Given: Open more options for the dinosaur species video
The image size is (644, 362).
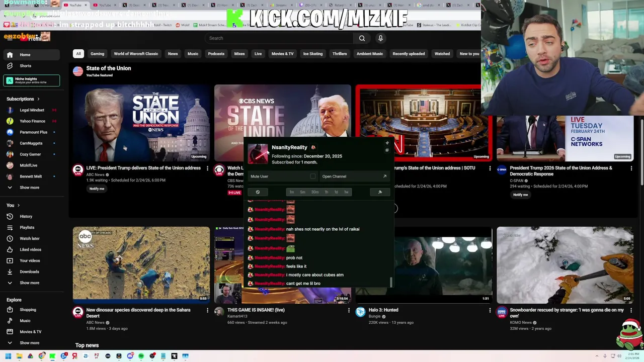Looking at the screenshot, I should [207, 310].
